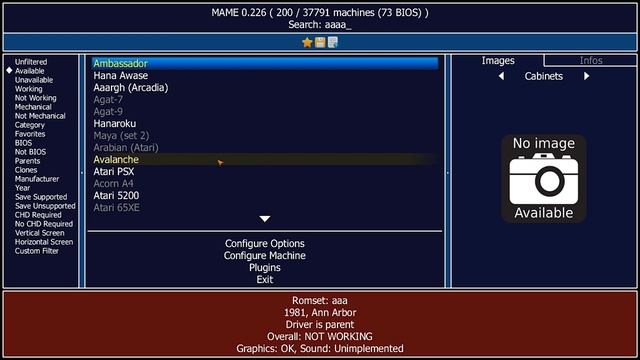Select the Atari 65XE entry
The height and width of the screenshot is (360, 640).
(x=265, y=207)
